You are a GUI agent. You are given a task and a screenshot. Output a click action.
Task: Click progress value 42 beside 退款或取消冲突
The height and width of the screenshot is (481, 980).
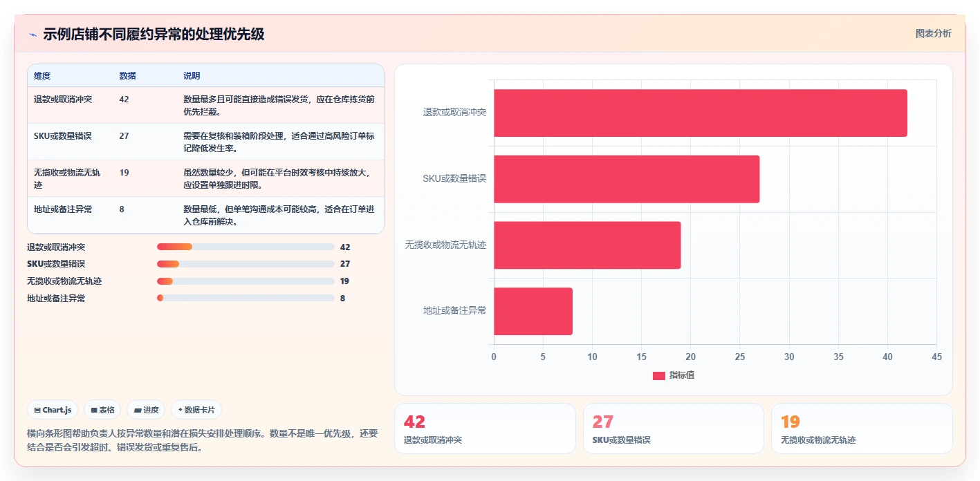click(345, 247)
